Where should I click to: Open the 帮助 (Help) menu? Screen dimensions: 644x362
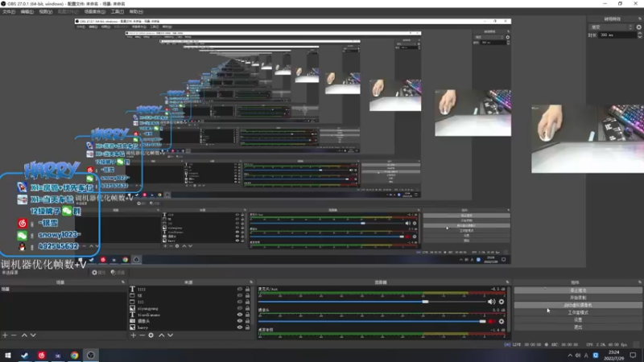[x=136, y=12]
